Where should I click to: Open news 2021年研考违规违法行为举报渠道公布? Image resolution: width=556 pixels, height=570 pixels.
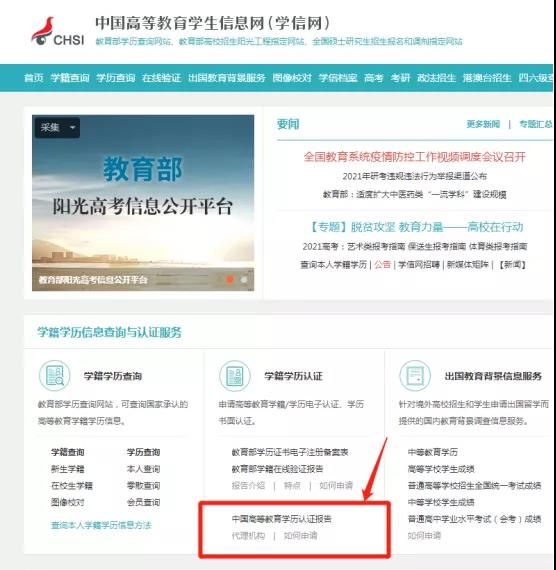[x=415, y=176]
